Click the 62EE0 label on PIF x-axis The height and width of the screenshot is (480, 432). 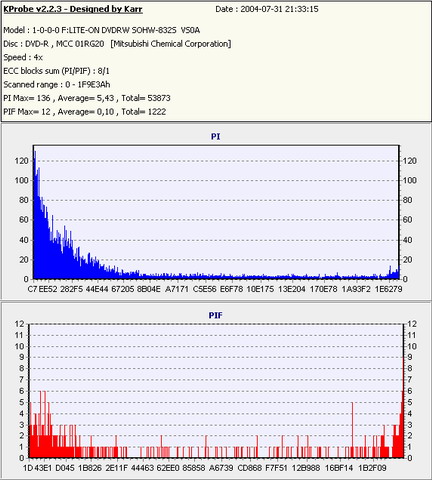point(168,468)
